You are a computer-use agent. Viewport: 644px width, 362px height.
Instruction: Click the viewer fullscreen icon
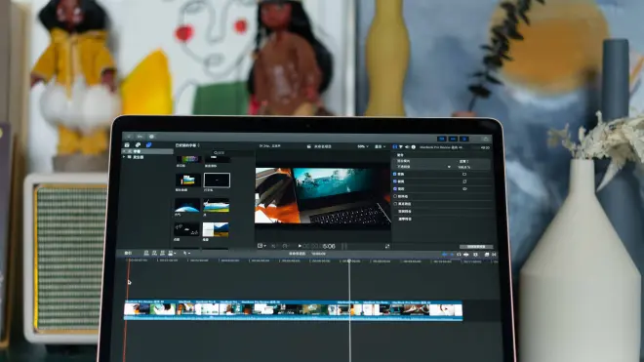pos(387,246)
